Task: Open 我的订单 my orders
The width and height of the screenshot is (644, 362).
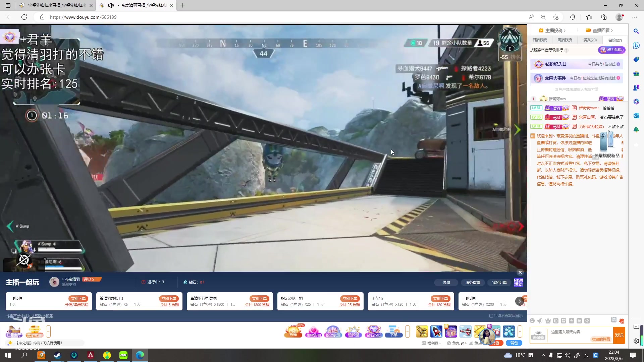Action: (499, 283)
